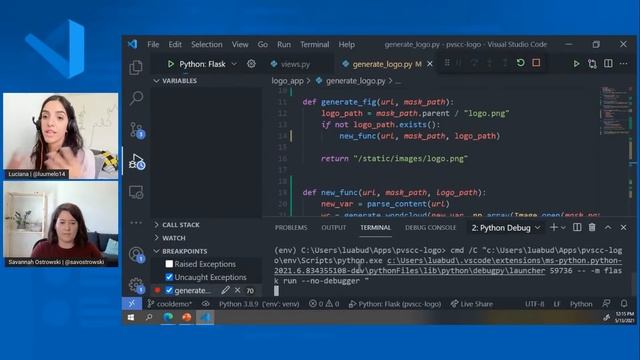Open changes compare icon in editor toolbar
Viewport: 640px width, 360px height.
tap(592, 64)
